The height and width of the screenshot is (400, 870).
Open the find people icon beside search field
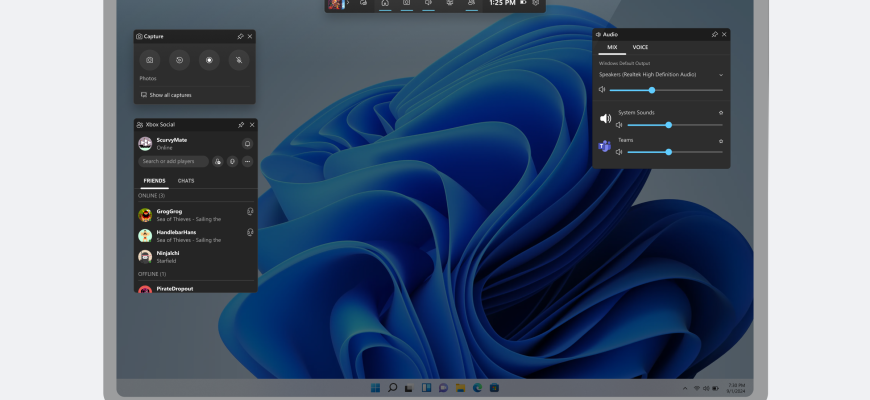click(x=218, y=161)
